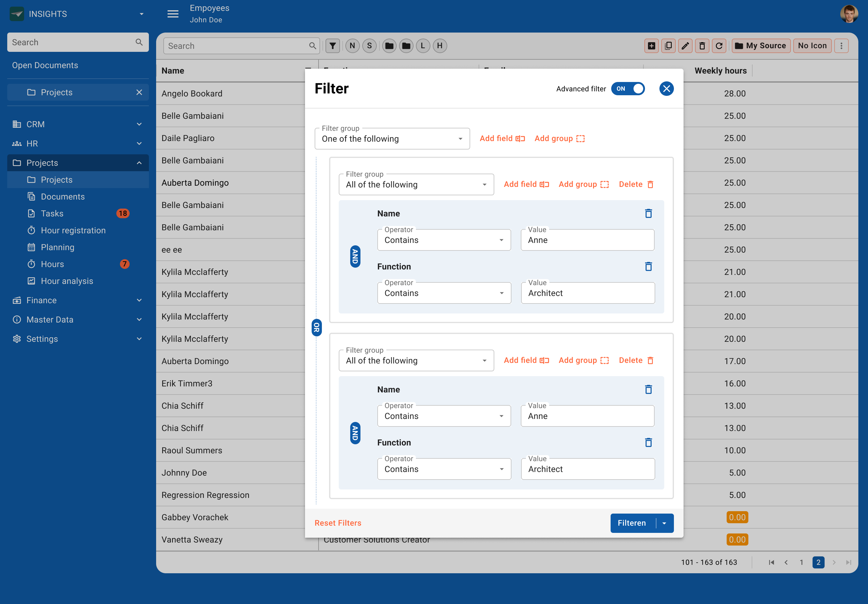Image resolution: width=868 pixels, height=604 pixels.
Task: Open first 'All of the following' group dropdown
Action: pos(416,184)
